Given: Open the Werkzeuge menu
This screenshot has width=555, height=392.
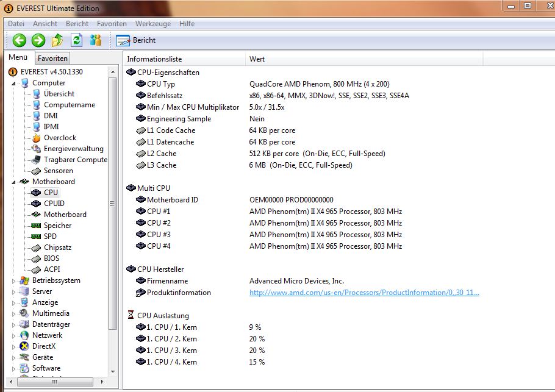Looking at the screenshot, I should click(153, 24).
